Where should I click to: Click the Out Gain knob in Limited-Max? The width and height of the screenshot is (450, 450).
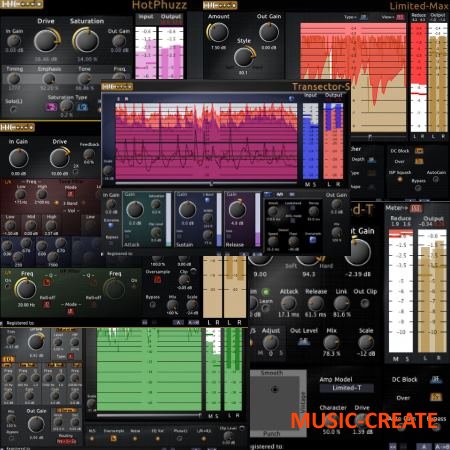(269, 32)
